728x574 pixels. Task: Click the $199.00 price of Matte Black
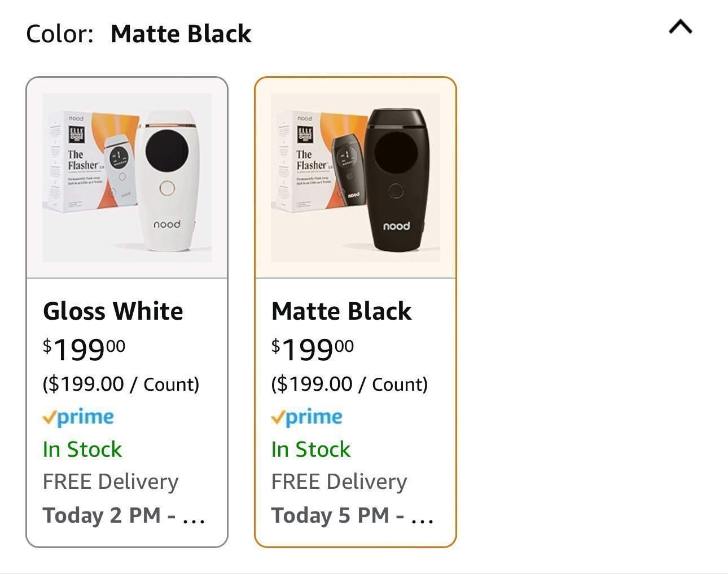313,350
